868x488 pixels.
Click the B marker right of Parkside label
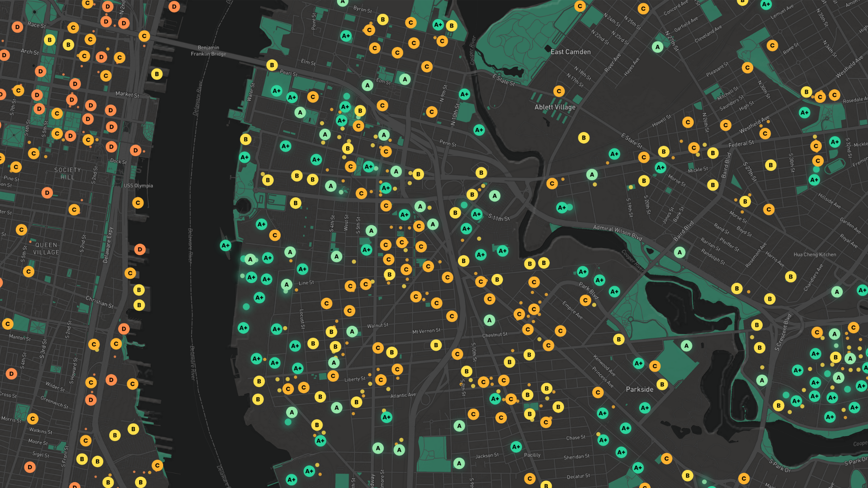[x=662, y=385]
